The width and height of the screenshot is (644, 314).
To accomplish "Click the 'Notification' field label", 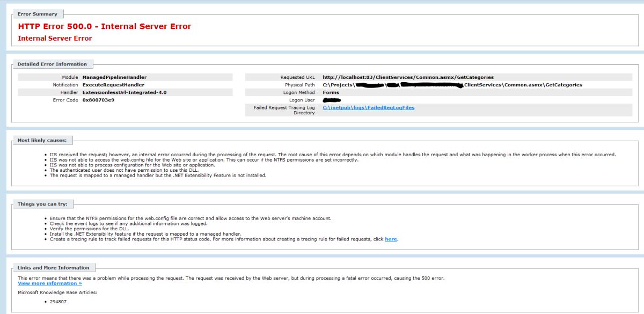I will click(65, 85).
